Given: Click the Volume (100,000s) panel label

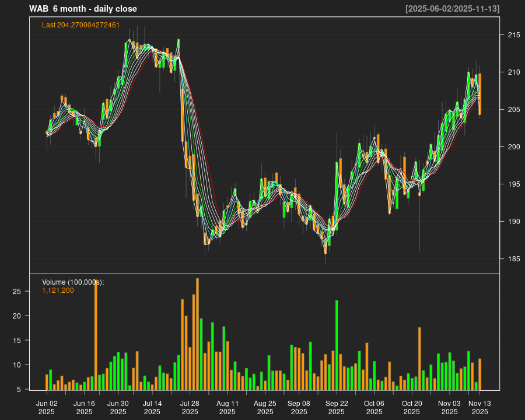Looking at the screenshot, I should click(x=73, y=282).
